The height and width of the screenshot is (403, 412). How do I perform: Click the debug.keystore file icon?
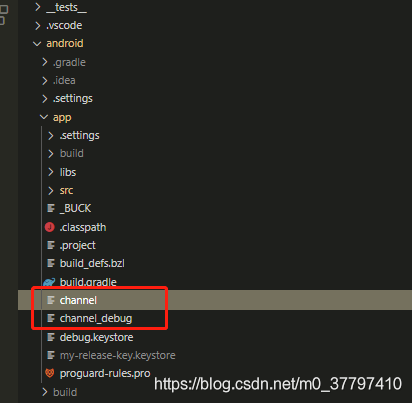click(x=51, y=337)
